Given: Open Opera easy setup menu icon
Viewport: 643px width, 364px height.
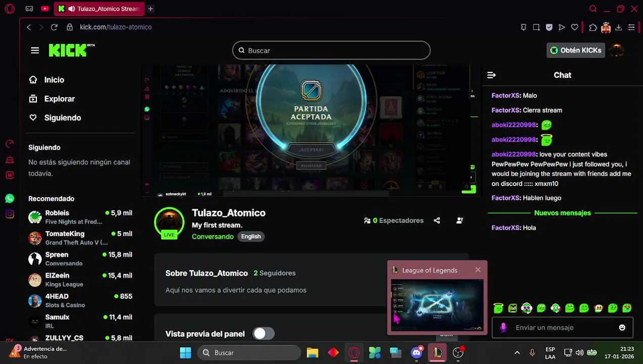Looking at the screenshot, I should pos(631,27).
